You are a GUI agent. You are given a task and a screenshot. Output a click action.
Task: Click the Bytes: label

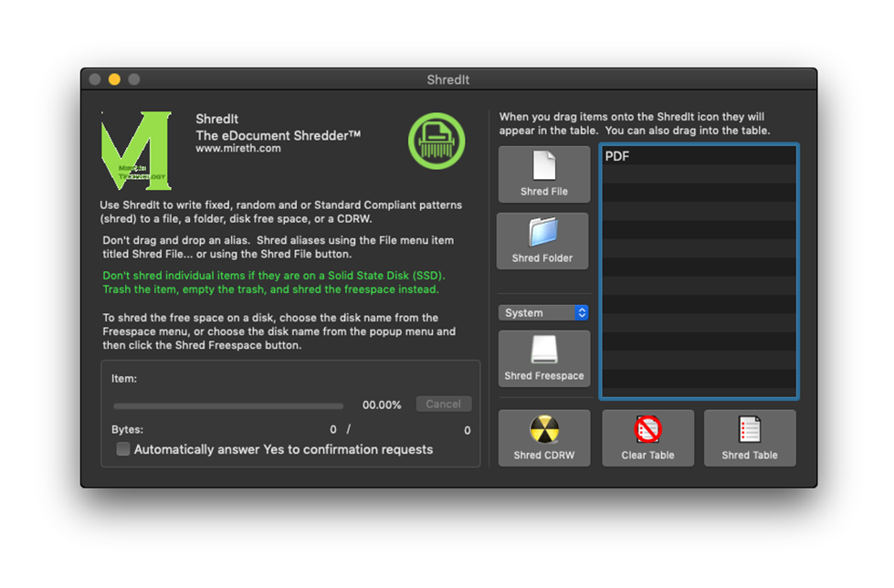pyautogui.click(x=127, y=429)
